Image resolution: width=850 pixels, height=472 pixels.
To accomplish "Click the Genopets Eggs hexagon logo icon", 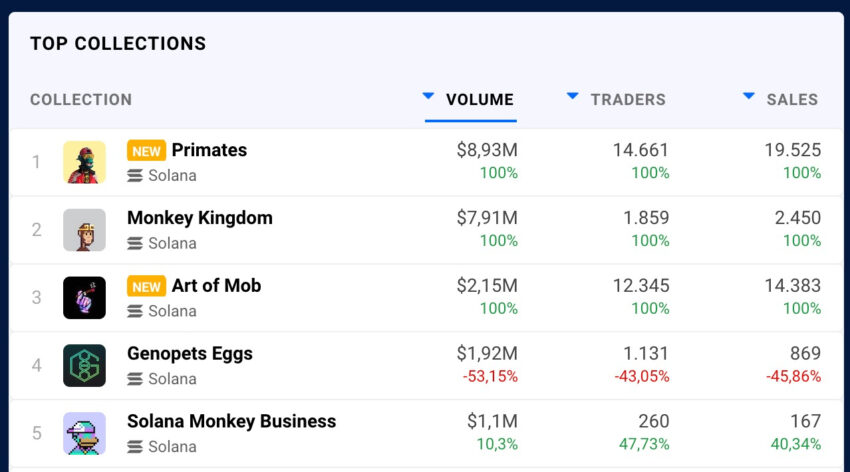I will (84, 365).
